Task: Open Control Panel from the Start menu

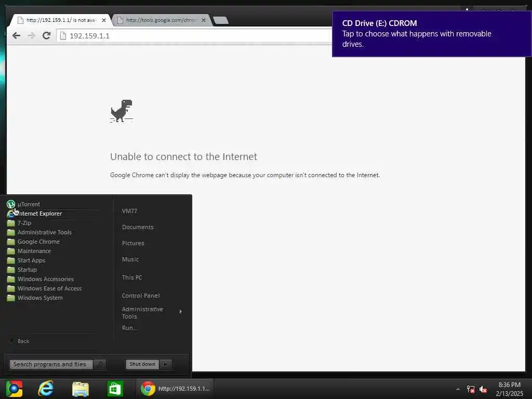Action: click(140, 296)
